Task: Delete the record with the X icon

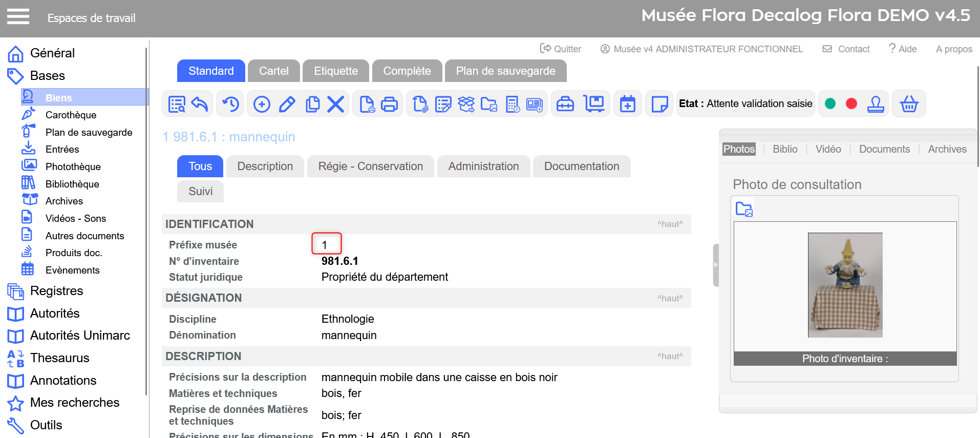Action: pyautogui.click(x=335, y=104)
